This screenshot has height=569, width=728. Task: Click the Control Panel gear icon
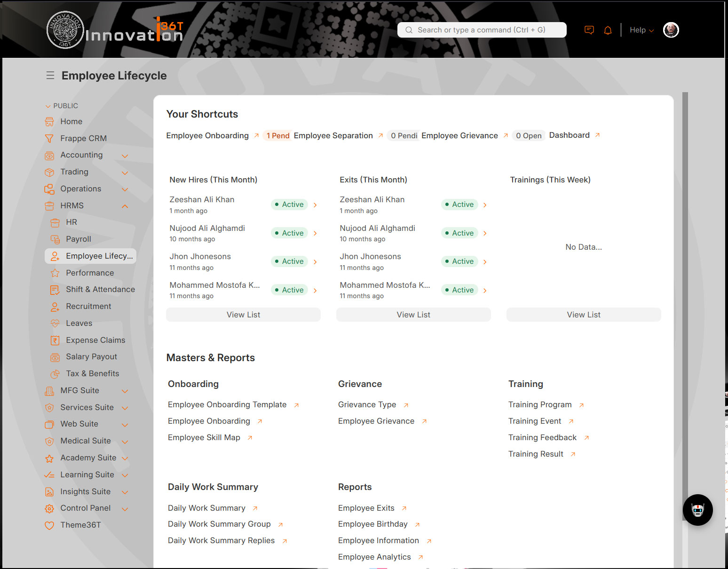[x=49, y=508]
